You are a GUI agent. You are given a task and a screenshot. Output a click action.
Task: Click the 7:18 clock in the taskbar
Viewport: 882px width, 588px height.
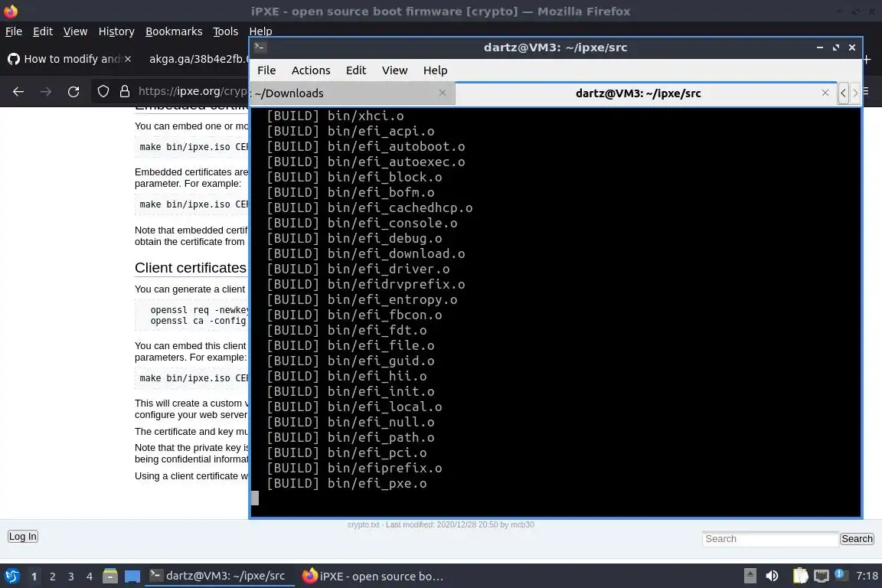867,576
